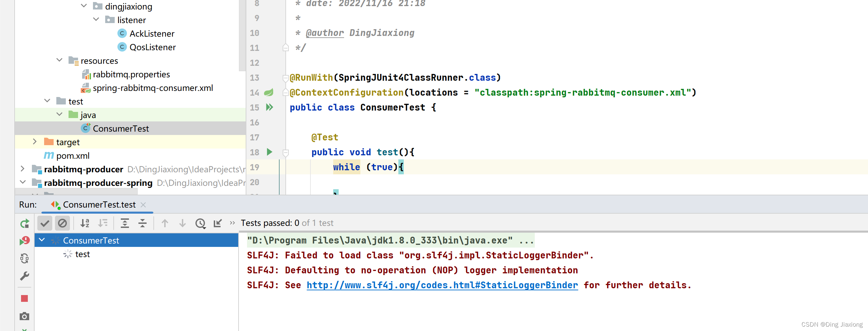Screen dimensions: 868x331
Task: Click line number 16 in the gutter
Action: pyautogui.click(x=254, y=122)
